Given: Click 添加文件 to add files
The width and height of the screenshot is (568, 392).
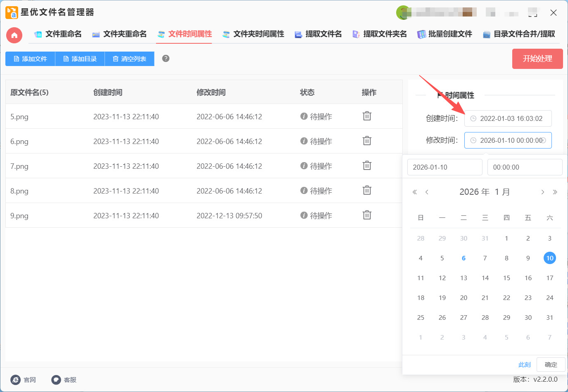Looking at the screenshot, I should click(30, 59).
